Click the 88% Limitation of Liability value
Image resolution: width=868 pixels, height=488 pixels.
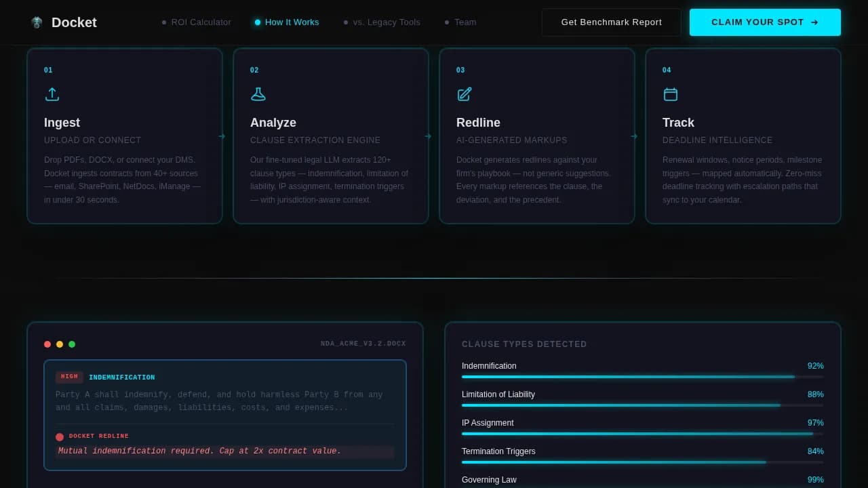tap(816, 394)
